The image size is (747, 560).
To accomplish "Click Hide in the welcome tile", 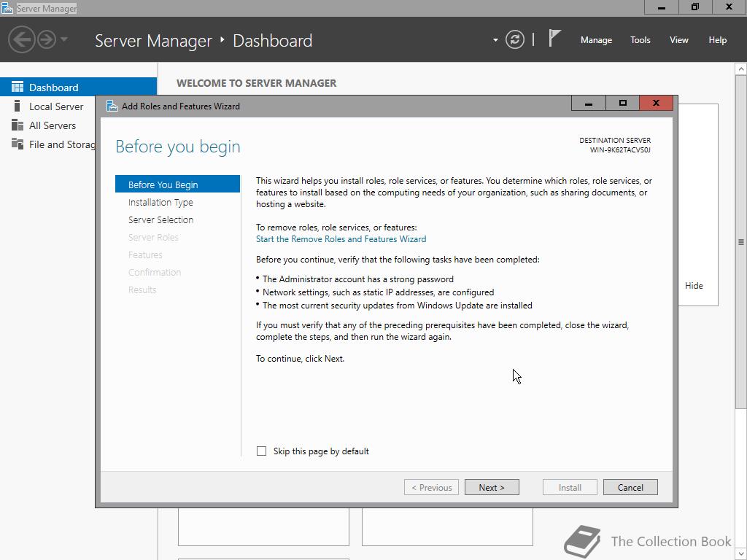I will point(694,286).
